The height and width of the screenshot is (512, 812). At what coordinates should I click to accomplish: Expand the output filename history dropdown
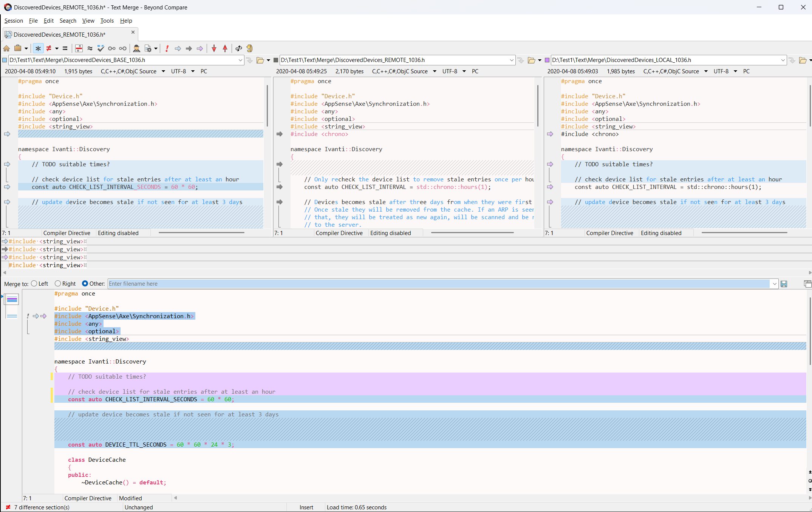coord(774,284)
